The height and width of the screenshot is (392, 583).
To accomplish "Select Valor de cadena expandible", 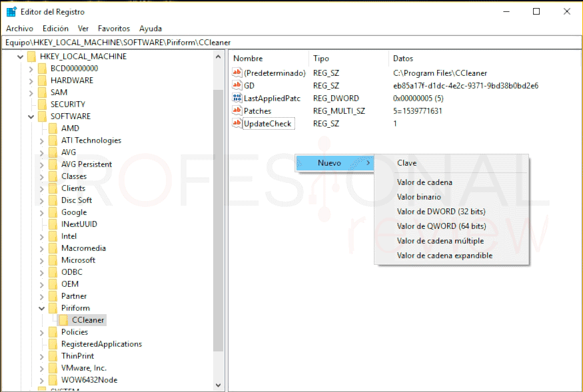I will (451, 256).
